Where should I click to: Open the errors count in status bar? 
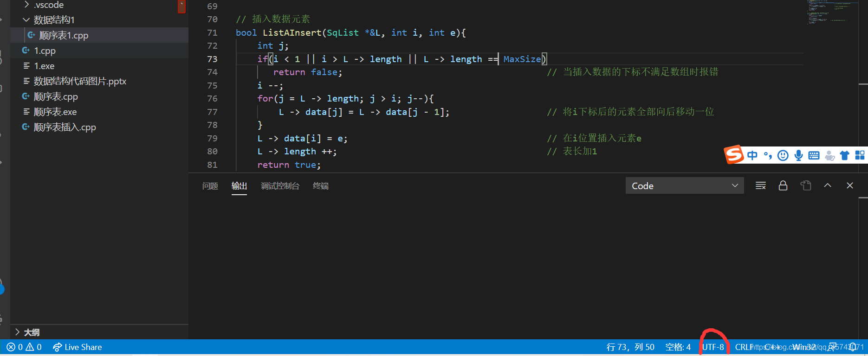(15, 347)
